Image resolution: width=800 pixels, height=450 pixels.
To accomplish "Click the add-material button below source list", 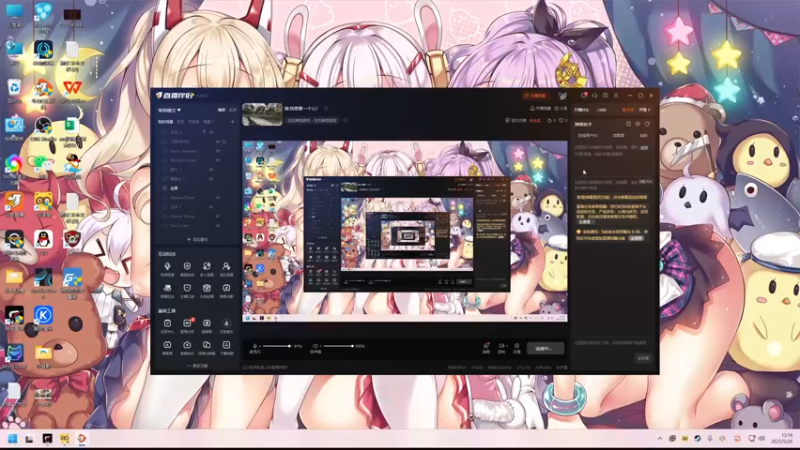I will (x=197, y=239).
